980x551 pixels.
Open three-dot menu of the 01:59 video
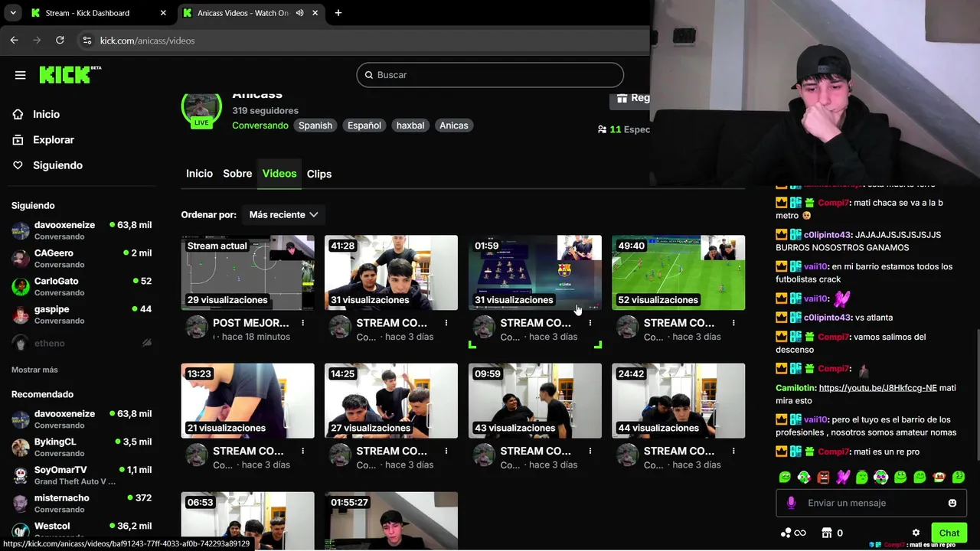click(x=590, y=323)
